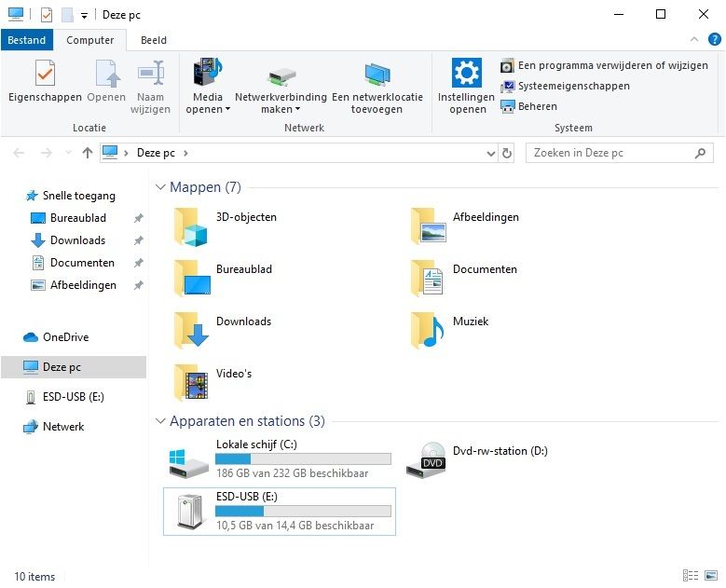Click the pin next to Downloads
This screenshot has height=588, width=726.
click(x=139, y=240)
